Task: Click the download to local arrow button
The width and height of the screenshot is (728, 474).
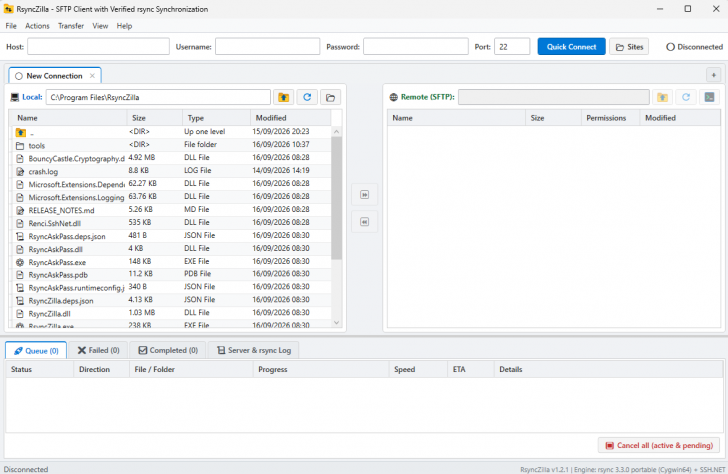Action: tap(364, 222)
